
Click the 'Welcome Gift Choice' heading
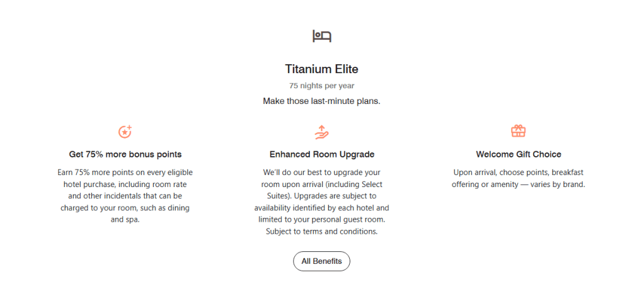tap(518, 154)
